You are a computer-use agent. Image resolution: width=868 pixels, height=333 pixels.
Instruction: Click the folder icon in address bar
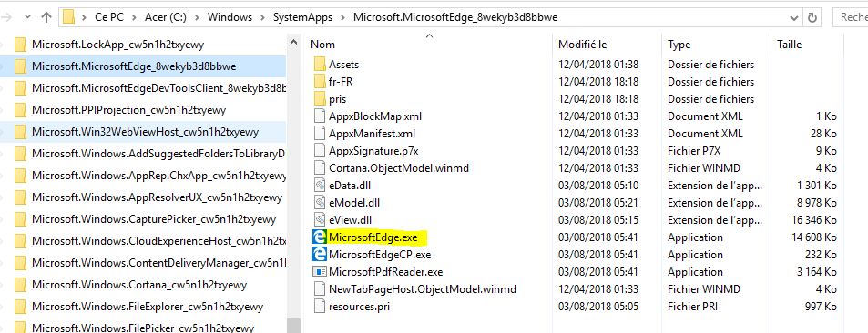(68, 17)
